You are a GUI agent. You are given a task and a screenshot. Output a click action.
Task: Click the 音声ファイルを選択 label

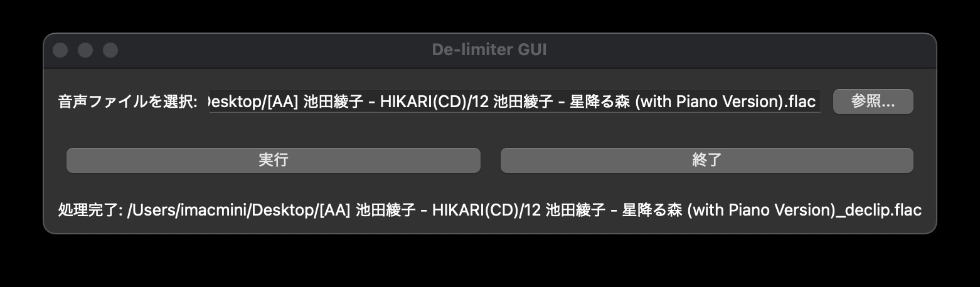click(x=128, y=102)
